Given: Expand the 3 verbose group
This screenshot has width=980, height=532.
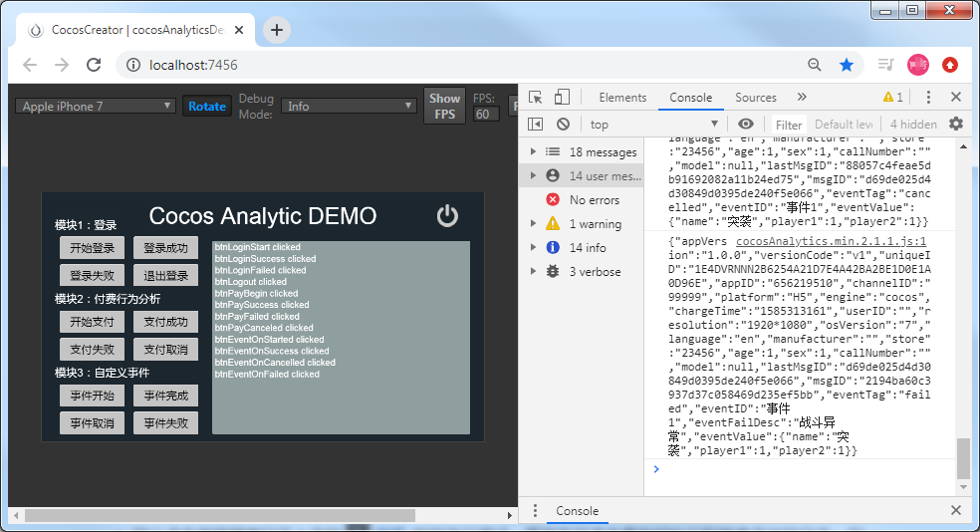Looking at the screenshot, I should (533, 271).
